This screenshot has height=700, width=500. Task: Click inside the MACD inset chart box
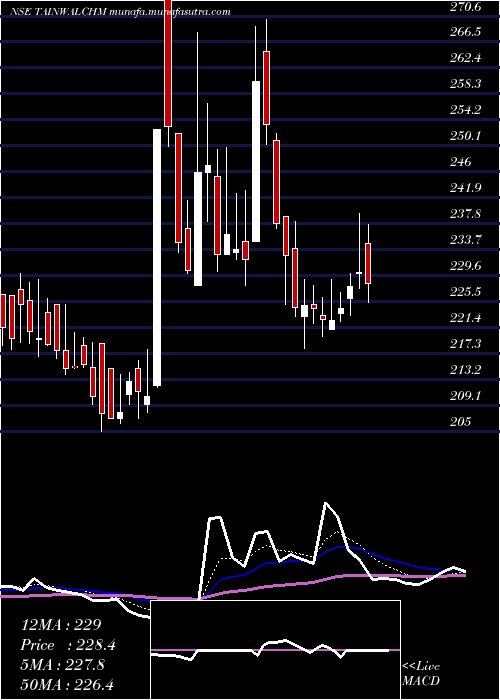275,650
